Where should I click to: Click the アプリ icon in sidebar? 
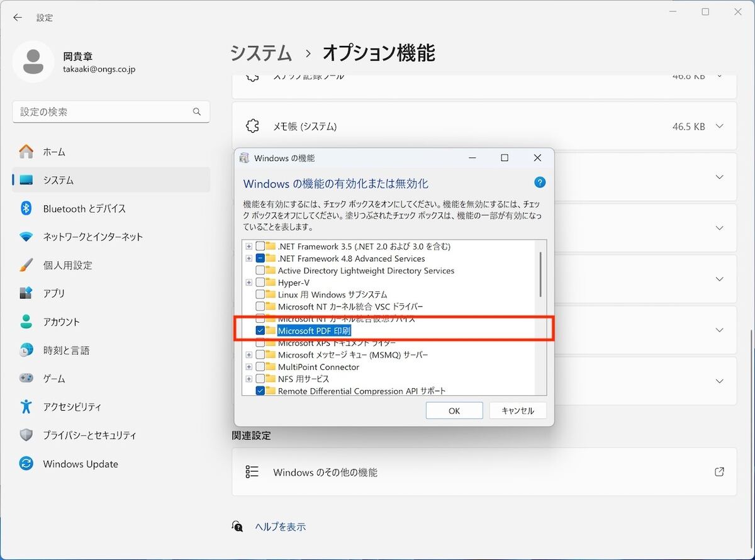coord(26,293)
